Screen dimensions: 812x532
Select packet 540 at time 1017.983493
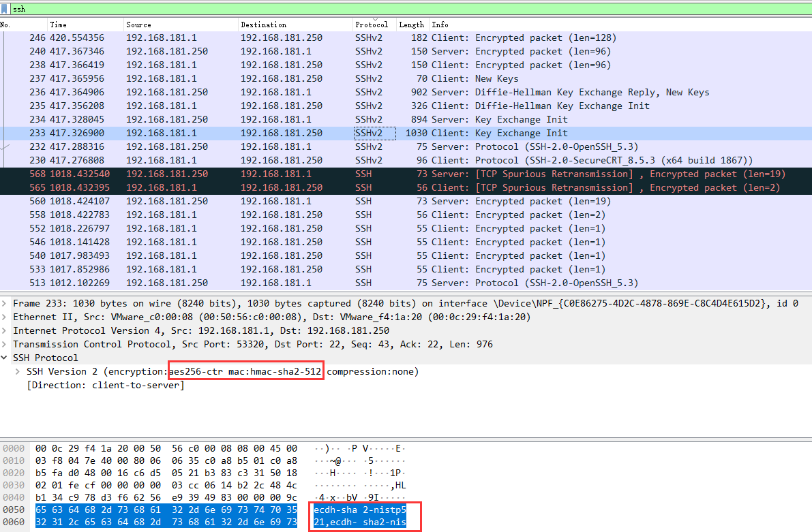coord(406,255)
